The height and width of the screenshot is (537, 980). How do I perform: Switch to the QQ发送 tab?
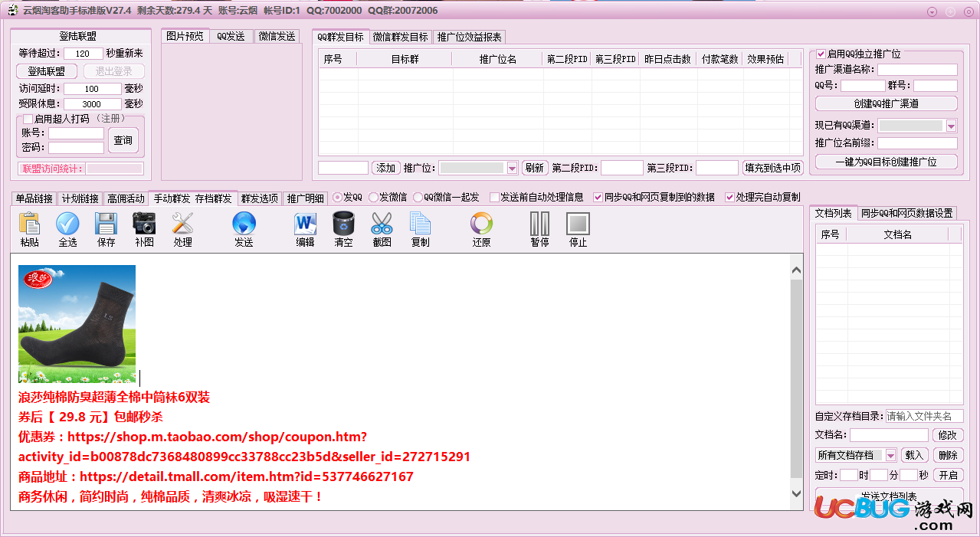[x=231, y=36]
